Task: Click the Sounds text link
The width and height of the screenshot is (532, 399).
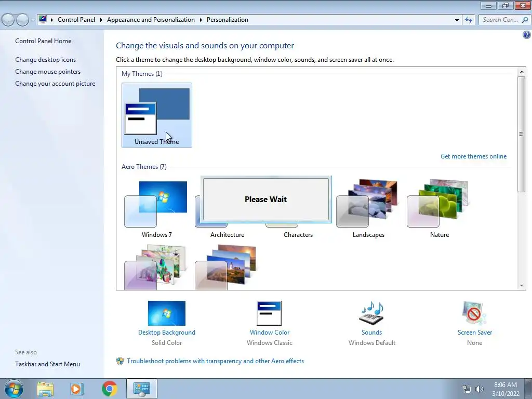Action: (x=371, y=332)
